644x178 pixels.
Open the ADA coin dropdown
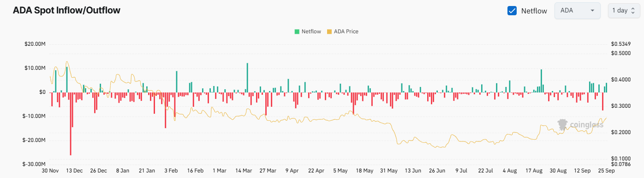pyautogui.click(x=577, y=11)
